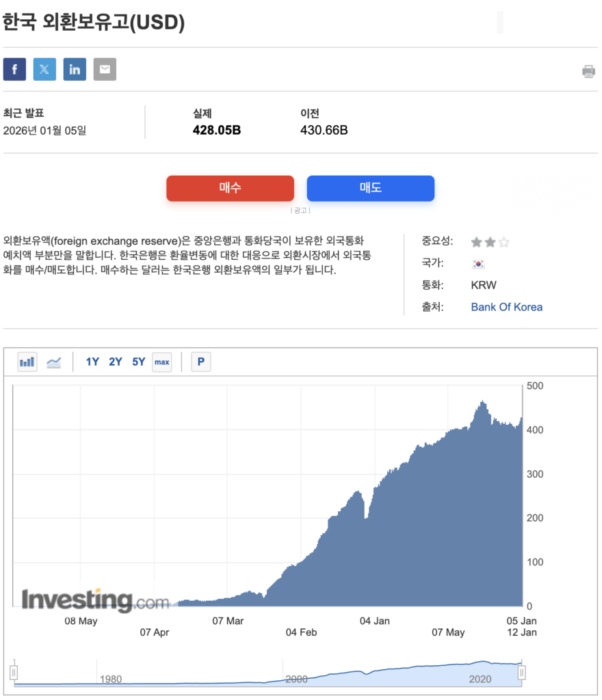Share page via email icon
The width and height of the screenshot is (602, 700).
pyautogui.click(x=105, y=70)
